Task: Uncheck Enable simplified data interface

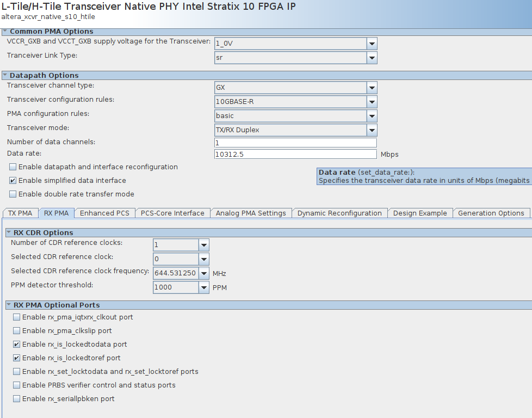Action: (x=13, y=180)
